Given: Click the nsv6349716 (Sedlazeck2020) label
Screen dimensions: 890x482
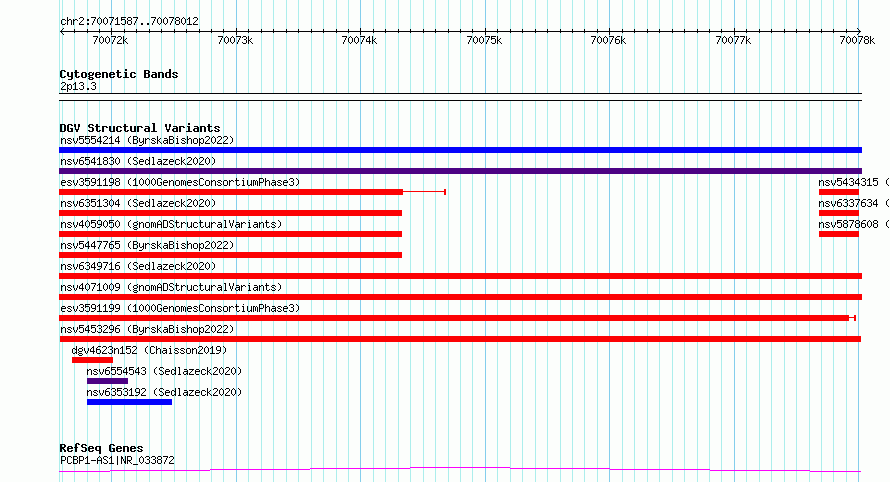Looking at the screenshot, I should tap(138, 266).
